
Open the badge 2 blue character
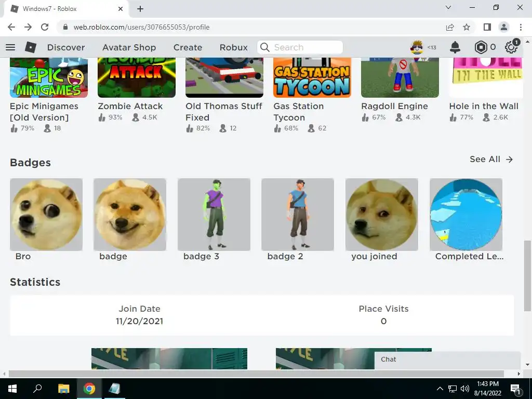pos(298,215)
